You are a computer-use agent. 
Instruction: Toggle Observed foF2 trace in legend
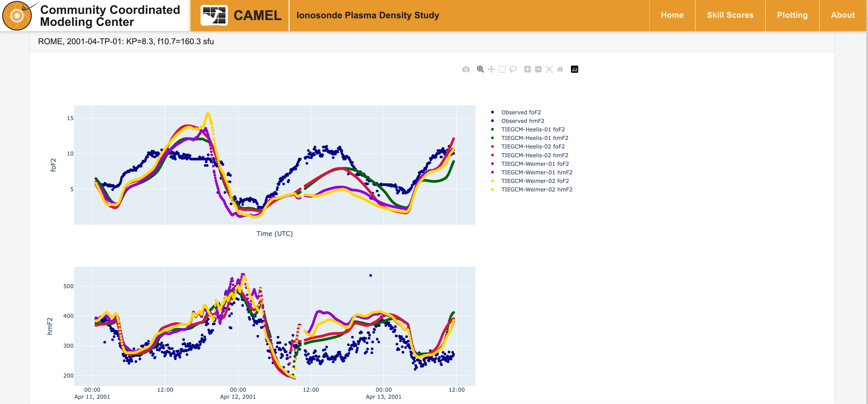pyautogui.click(x=521, y=112)
